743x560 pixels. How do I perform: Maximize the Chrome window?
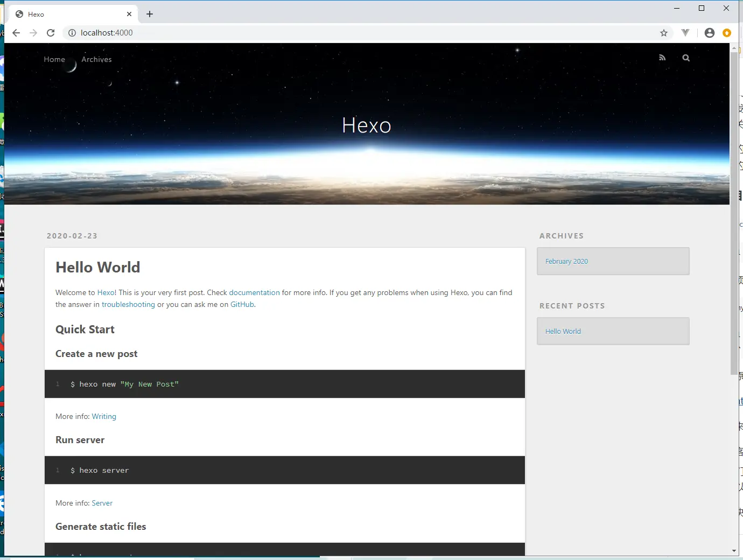point(702,8)
